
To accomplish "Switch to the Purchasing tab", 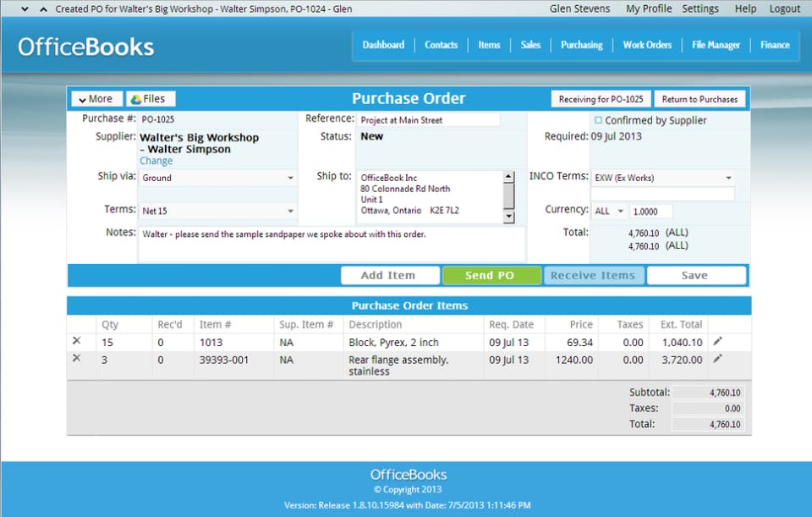I will click(581, 45).
